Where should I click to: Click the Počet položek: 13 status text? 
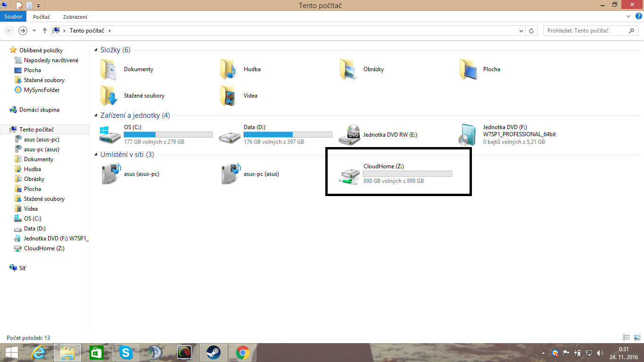[x=28, y=338]
